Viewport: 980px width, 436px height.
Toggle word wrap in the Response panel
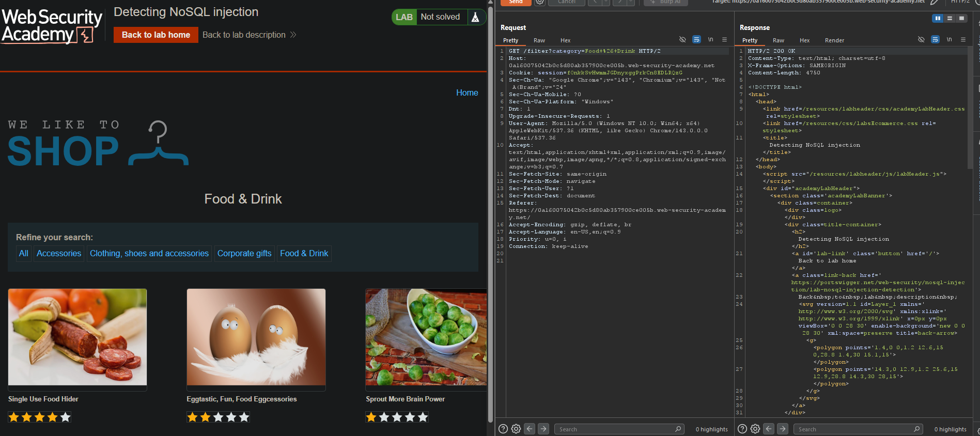[x=935, y=40]
